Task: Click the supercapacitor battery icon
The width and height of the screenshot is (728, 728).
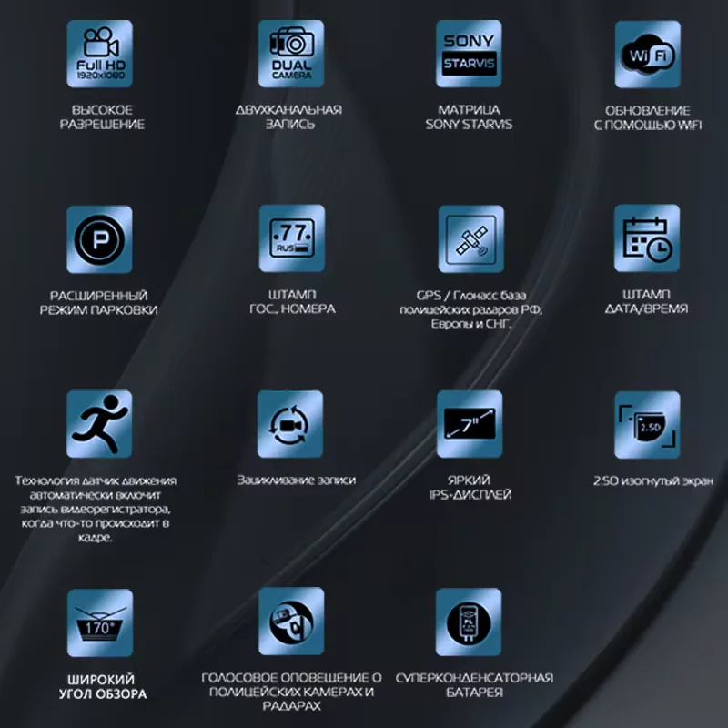Action: [469, 622]
